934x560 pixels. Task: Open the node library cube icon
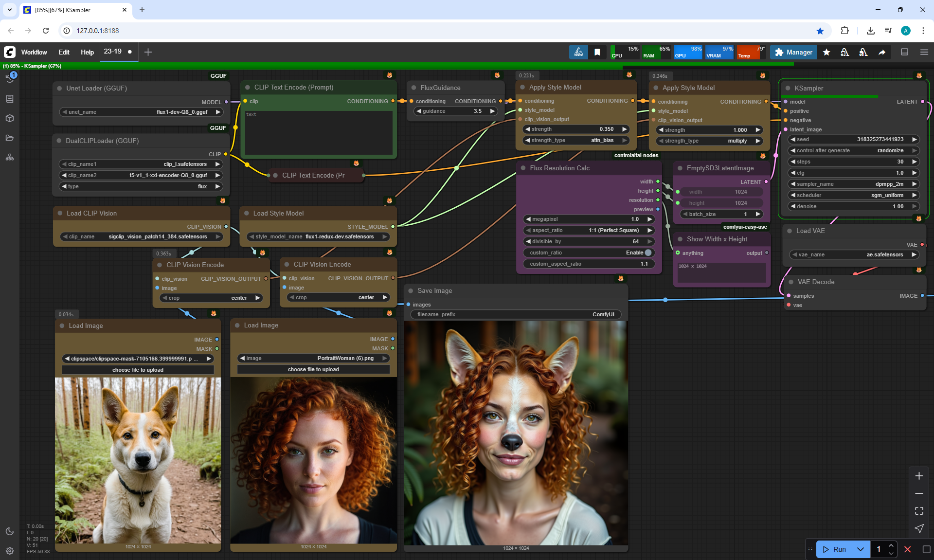coord(10,118)
